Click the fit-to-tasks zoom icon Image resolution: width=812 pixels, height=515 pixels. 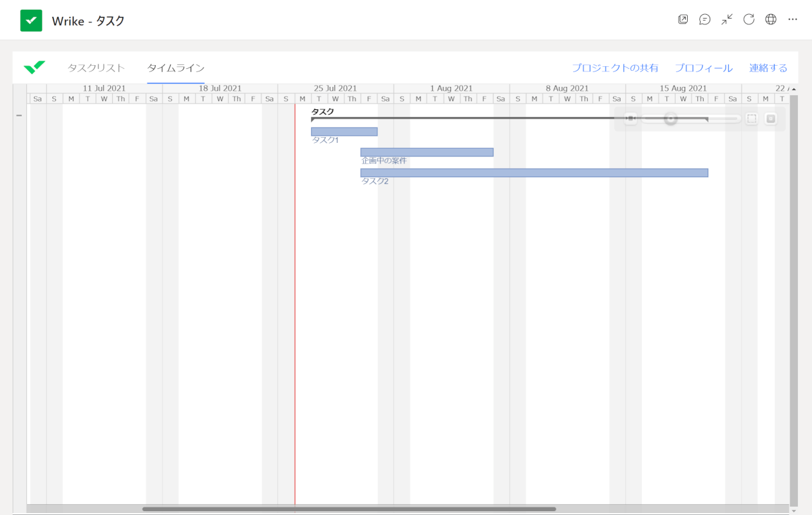[x=630, y=118]
